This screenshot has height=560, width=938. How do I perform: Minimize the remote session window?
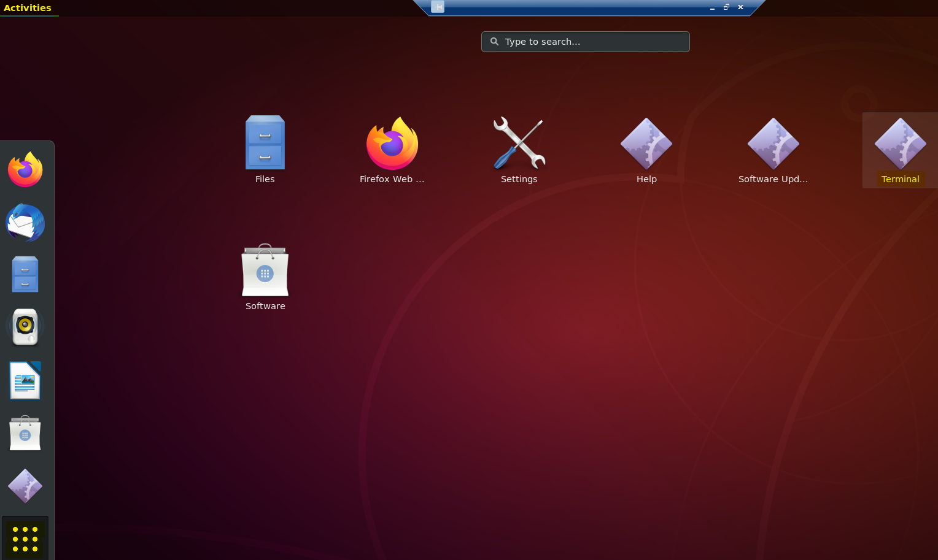click(x=712, y=7)
